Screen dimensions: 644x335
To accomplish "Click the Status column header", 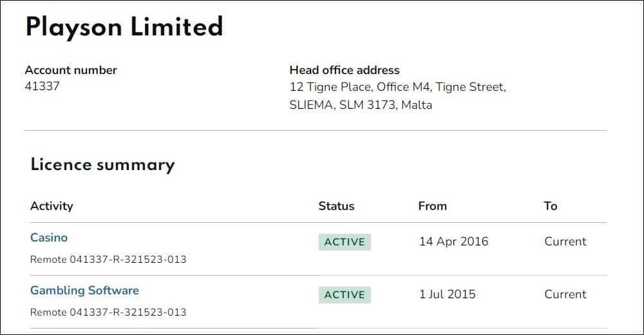I will [x=336, y=206].
